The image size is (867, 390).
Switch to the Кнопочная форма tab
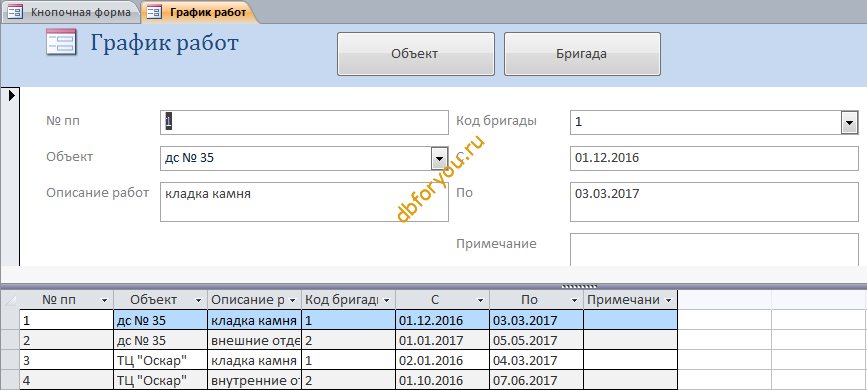click(70, 12)
